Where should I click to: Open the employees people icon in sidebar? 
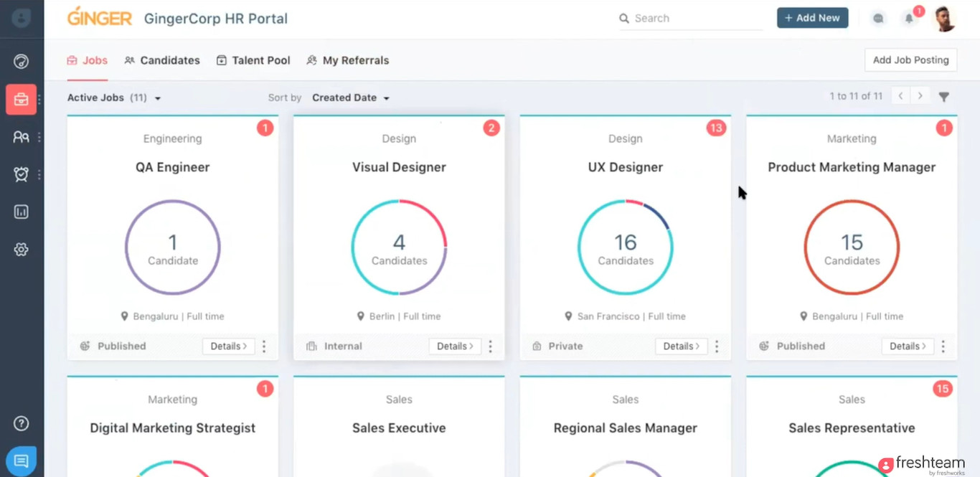click(21, 137)
